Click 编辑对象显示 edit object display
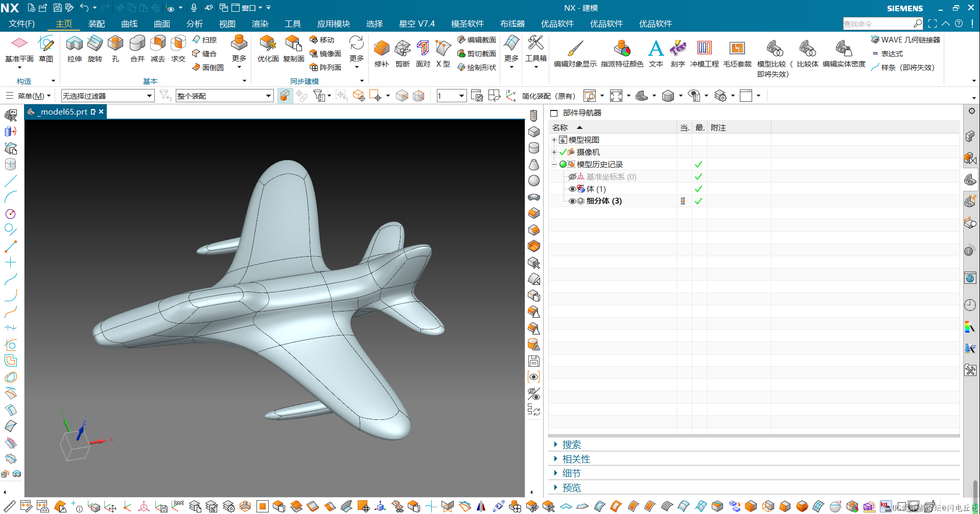The width and height of the screenshot is (980, 514). pos(575,54)
